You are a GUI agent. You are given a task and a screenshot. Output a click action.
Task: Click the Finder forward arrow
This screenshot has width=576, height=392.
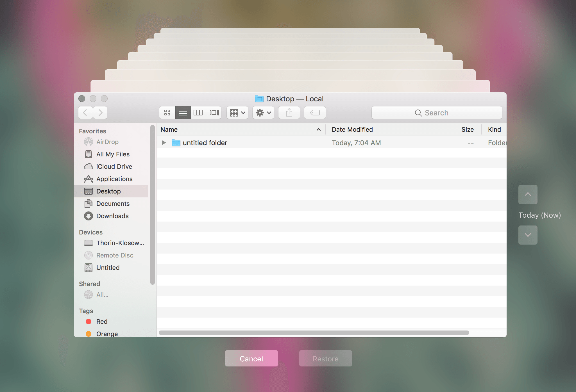pos(100,113)
